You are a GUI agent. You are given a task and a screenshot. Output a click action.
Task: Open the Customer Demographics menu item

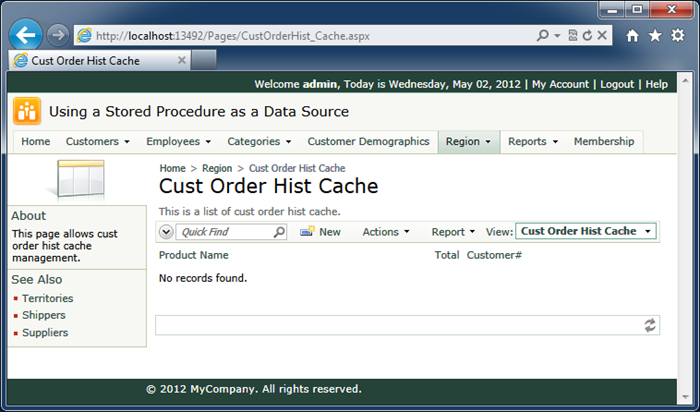click(368, 141)
